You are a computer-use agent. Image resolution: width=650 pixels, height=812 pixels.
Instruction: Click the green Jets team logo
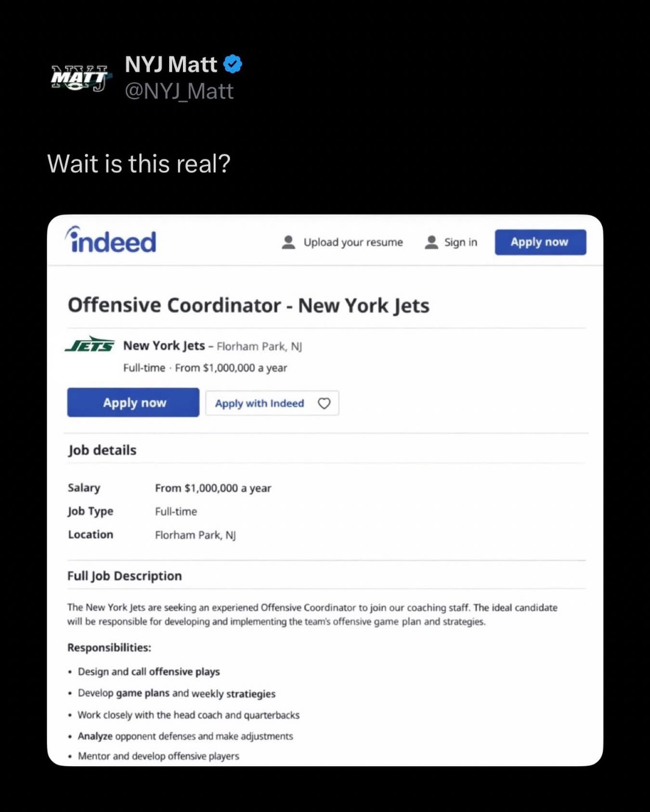[90, 345]
